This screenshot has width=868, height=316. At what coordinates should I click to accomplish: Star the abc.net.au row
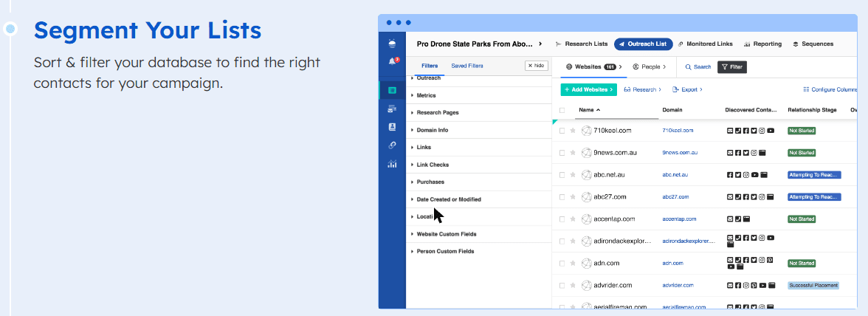(573, 175)
